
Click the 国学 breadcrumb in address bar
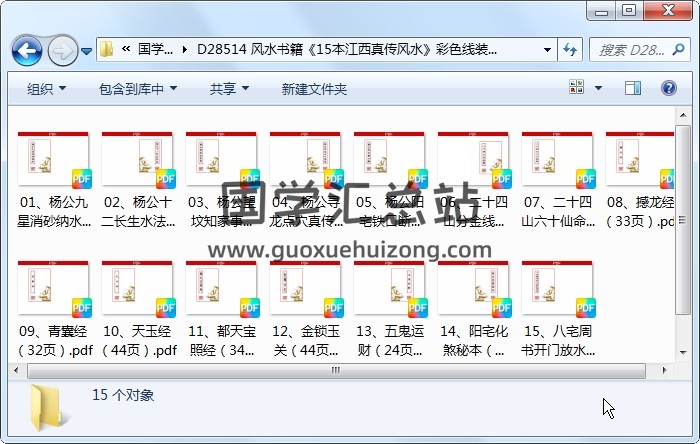155,49
